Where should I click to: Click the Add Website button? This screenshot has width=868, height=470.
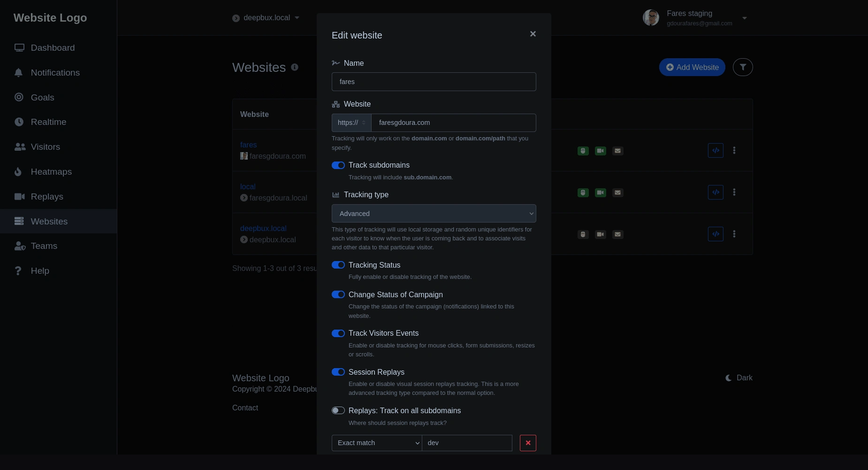coord(692,67)
